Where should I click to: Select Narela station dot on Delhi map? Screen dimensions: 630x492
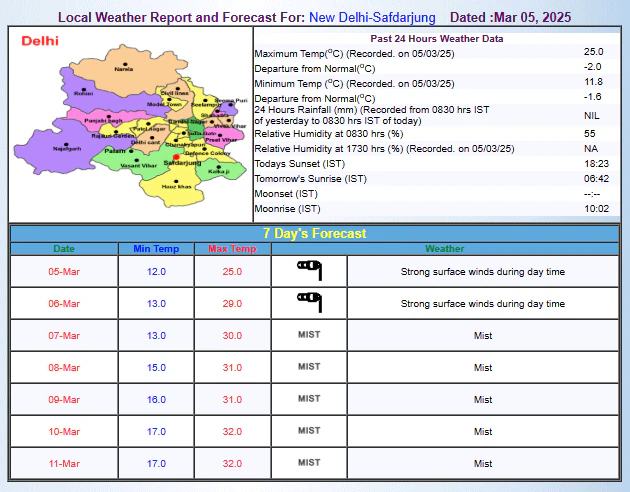click(123, 62)
